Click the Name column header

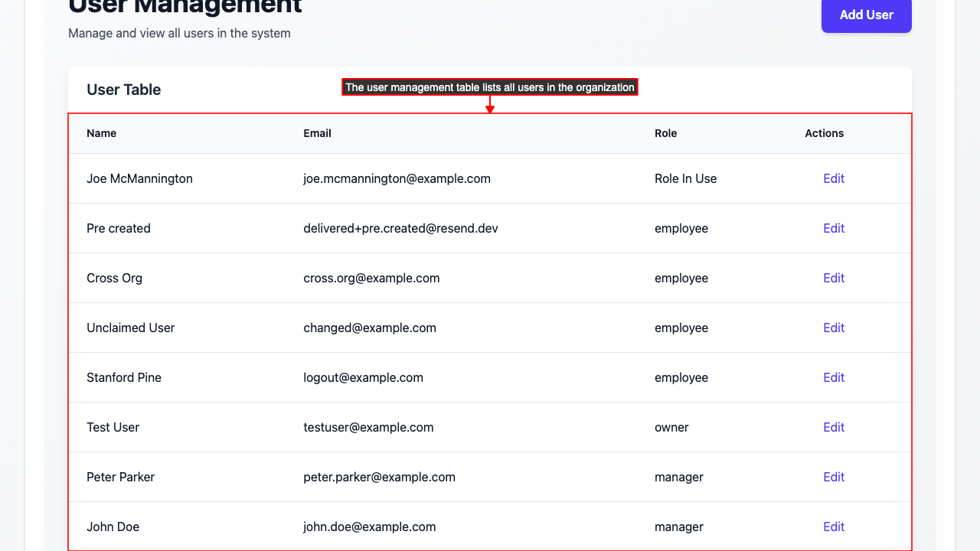pos(102,133)
